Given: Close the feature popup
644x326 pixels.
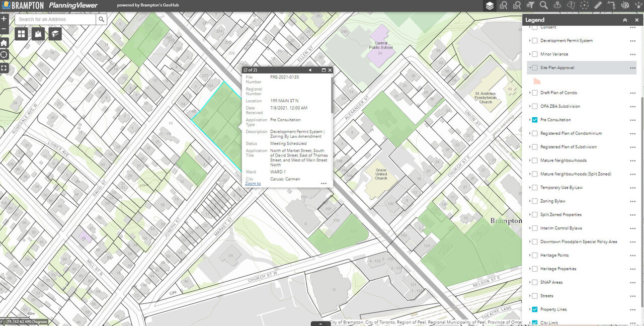Looking at the screenshot, I should [330, 70].
